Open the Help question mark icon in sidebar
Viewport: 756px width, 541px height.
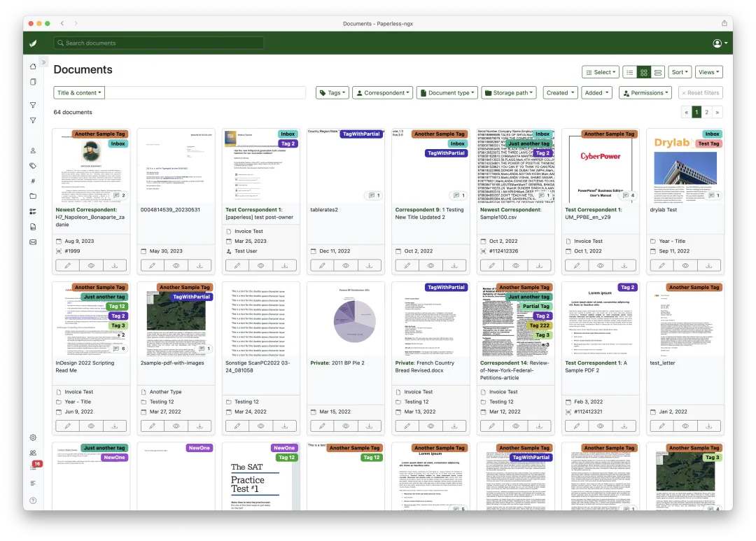tap(33, 500)
